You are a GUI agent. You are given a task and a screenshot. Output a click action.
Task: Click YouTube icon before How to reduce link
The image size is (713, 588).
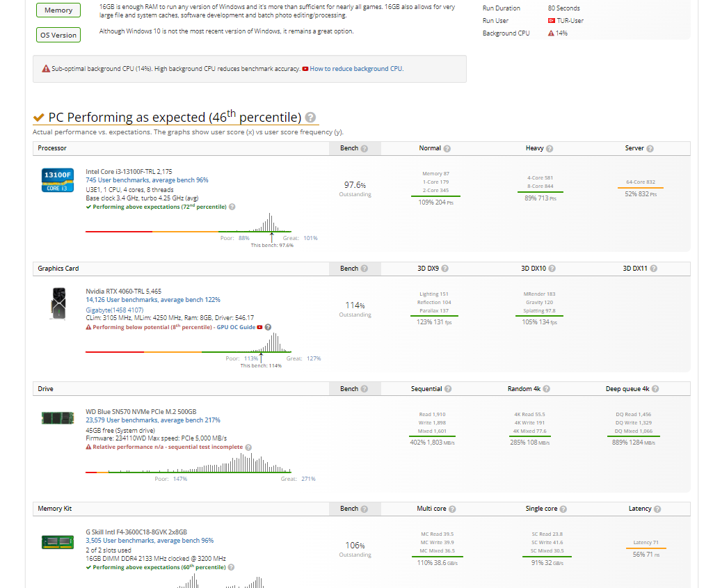pyautogui.click(x=305, y=69)
